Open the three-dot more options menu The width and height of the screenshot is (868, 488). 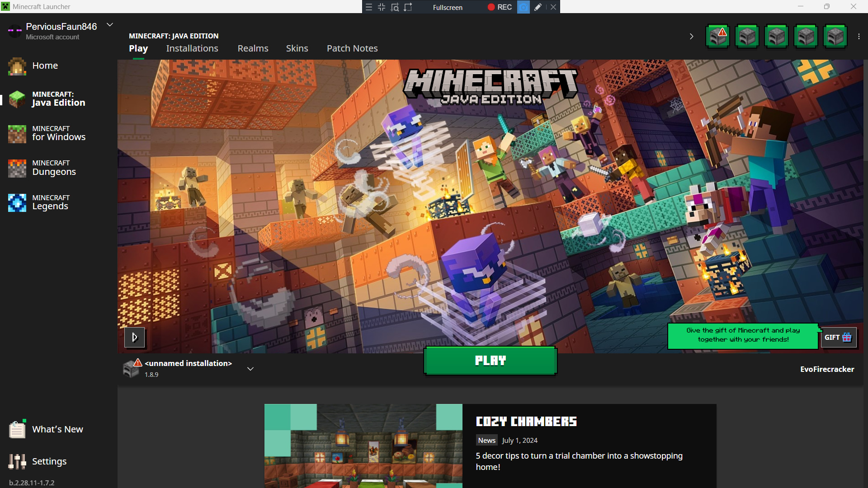point(859,37)
